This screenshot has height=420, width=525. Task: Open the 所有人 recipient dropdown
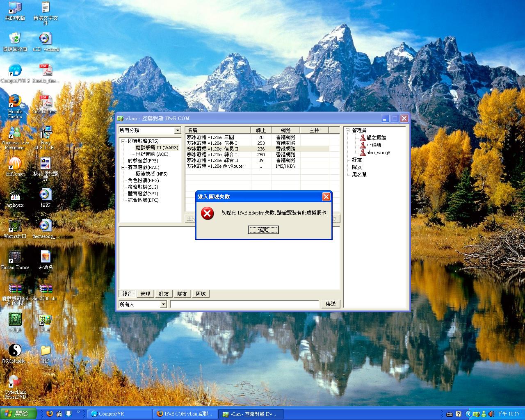[163, 304]
